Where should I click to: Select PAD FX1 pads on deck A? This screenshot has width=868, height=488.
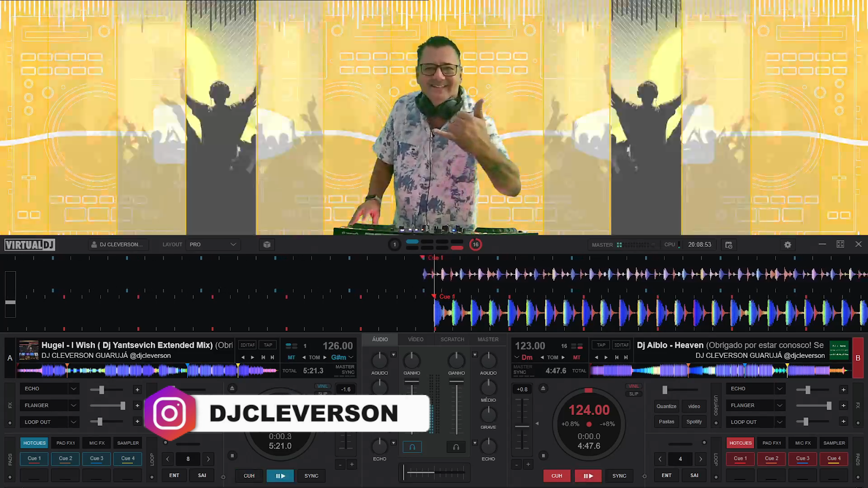pyautogui.click(x=66, y=443)
